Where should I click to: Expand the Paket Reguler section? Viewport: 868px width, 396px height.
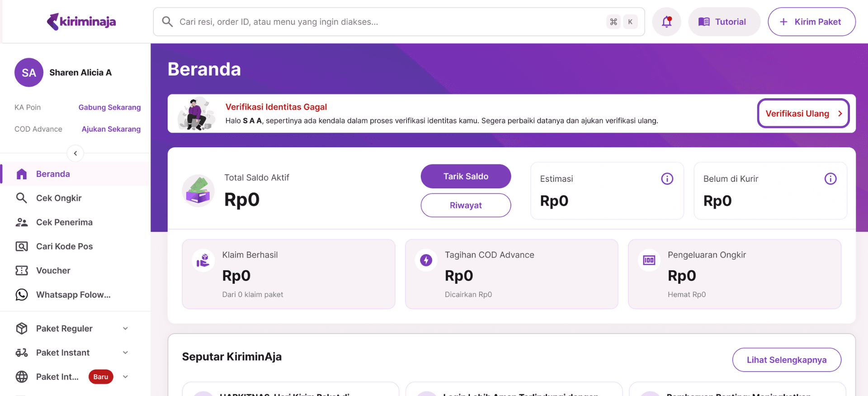tap(125, 328)
